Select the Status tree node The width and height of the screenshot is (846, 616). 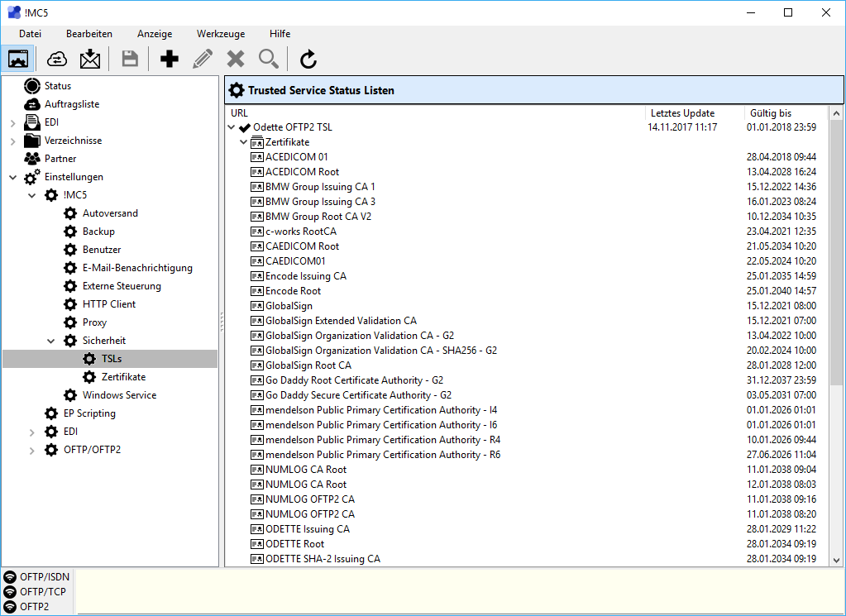click(x=58, y=86)
